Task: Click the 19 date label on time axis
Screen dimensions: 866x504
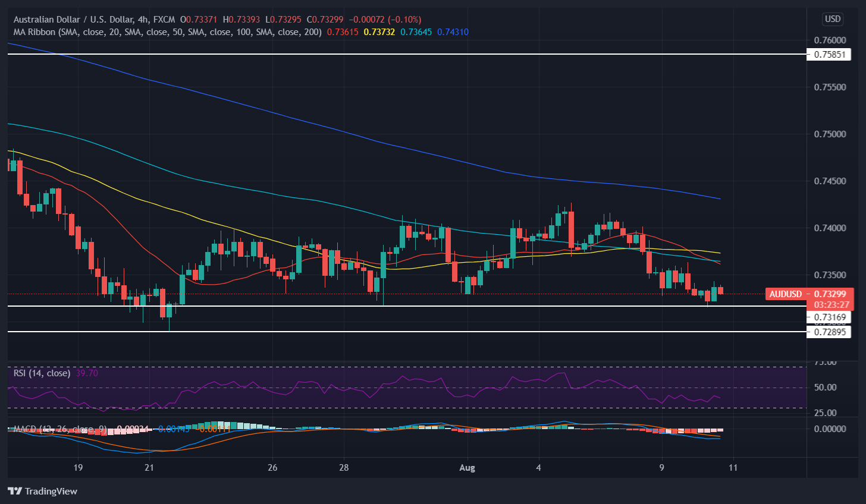Action: [x=78, y=468]
